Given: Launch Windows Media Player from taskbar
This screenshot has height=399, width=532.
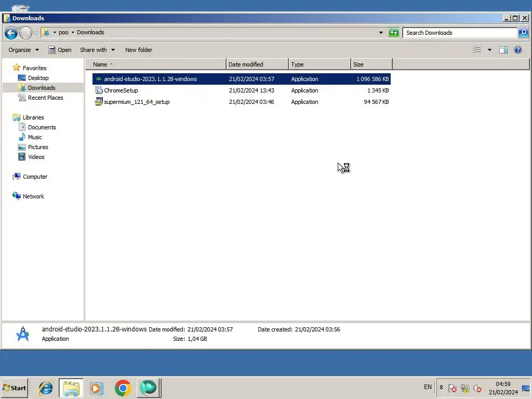Looking at the screenshot, I should 97,388.
